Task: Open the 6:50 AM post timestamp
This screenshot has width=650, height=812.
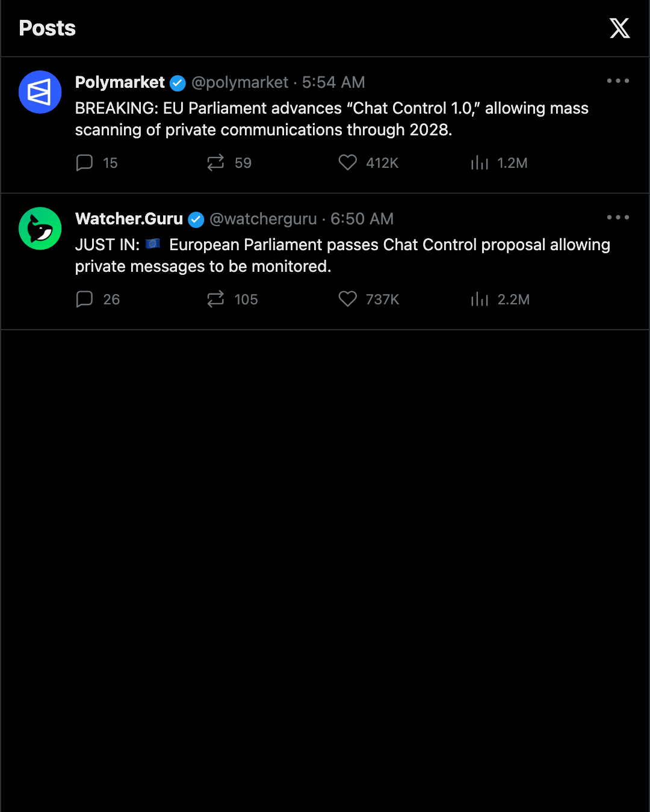Action: (362, 219)
